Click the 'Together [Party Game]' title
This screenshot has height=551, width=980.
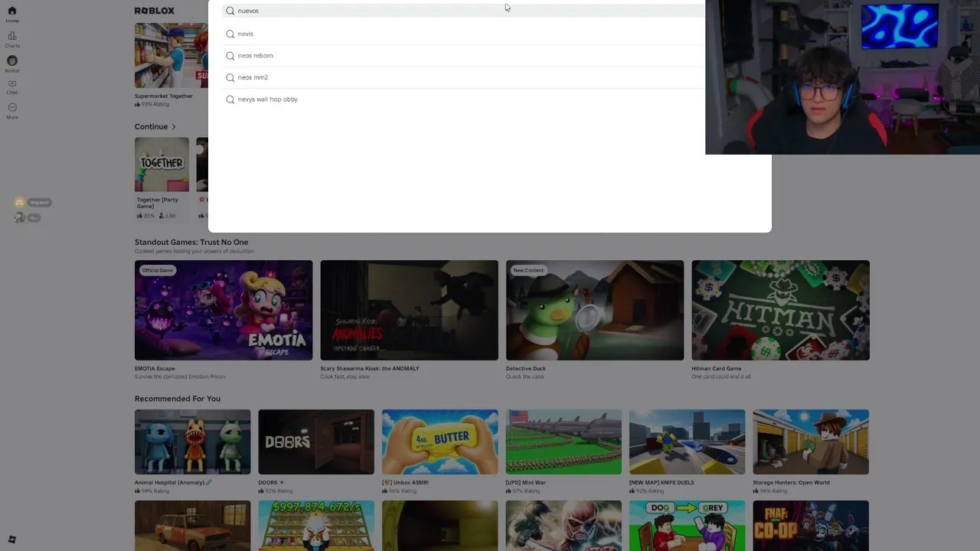[x=158, y=203]
